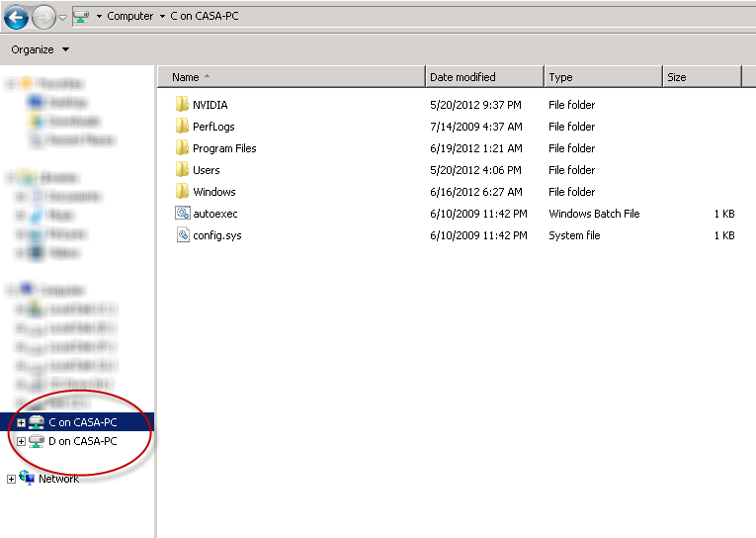Screen dimensions: 756x538
Task: Select D on CASA-PC in tree
Action: [82, 442]
